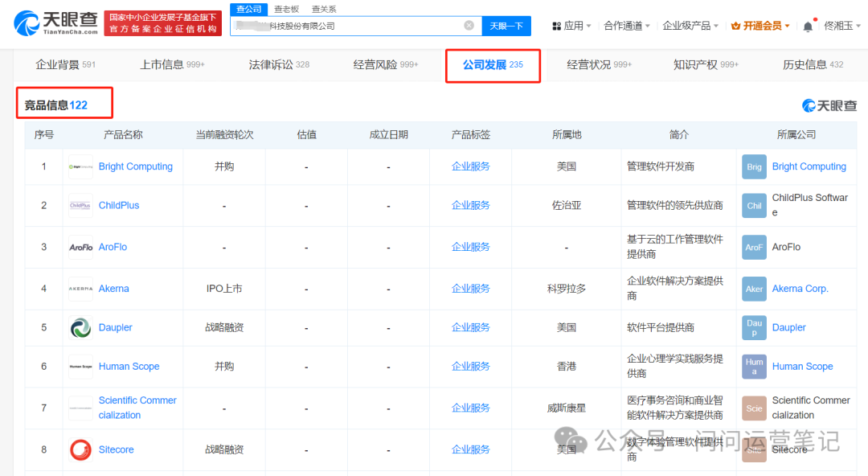
Task: Open the Scientific Commercialization product link
Action: (137, 408)
